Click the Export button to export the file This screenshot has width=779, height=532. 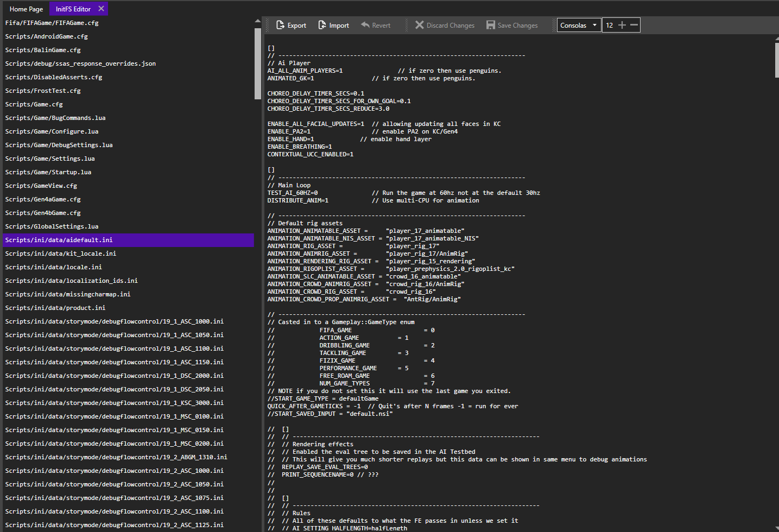[291, 24]
